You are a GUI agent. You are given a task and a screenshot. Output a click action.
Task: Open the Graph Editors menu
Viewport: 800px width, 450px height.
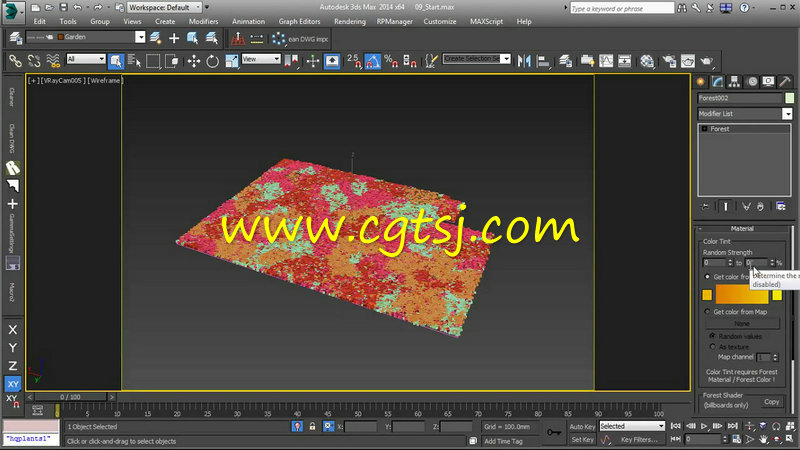pyautogui.click(x=299, y=21)
